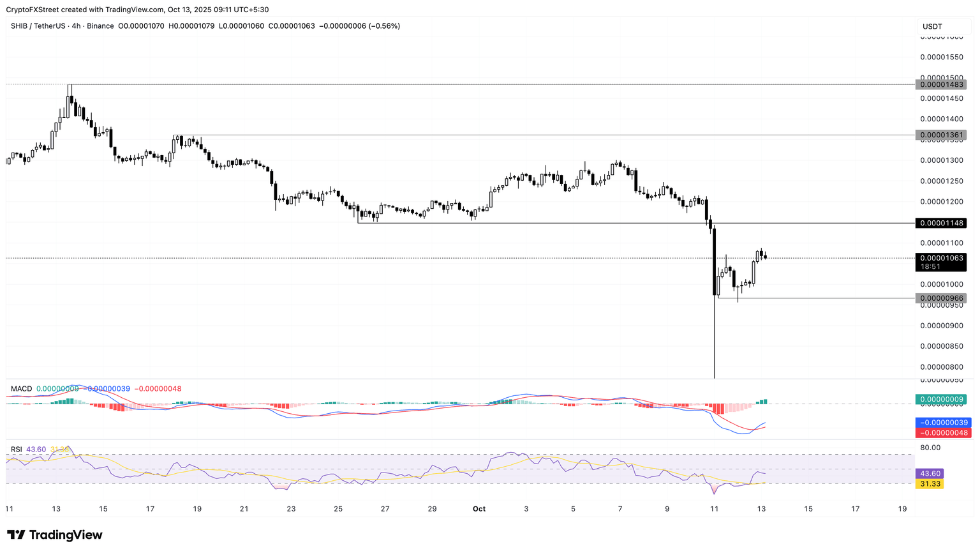
Task: Click the green MACD histogram value tag
Action: [x=940, y=399]
